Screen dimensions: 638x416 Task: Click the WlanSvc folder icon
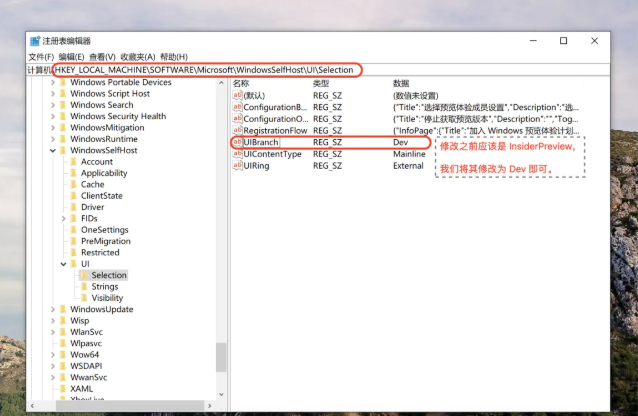tap(63, 332)
